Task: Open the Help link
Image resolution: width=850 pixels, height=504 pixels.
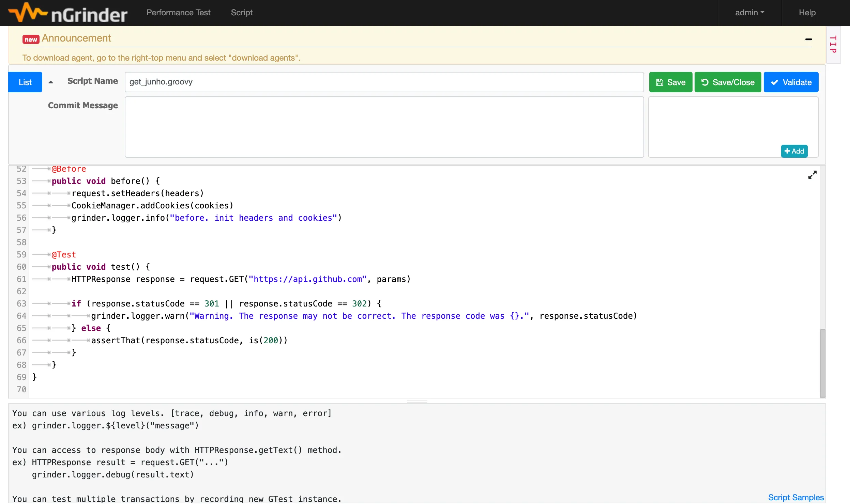Action: click(x=807, y=13)
